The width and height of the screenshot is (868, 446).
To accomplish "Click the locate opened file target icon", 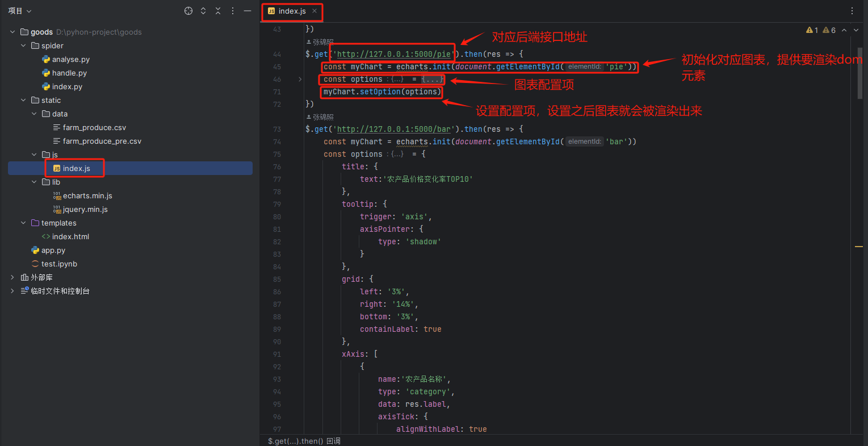I will point(188,11).
